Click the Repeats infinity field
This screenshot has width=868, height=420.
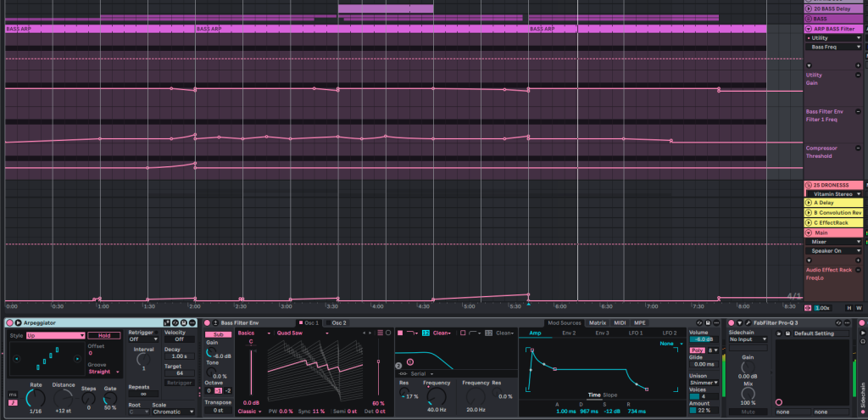tap(143, 394)
